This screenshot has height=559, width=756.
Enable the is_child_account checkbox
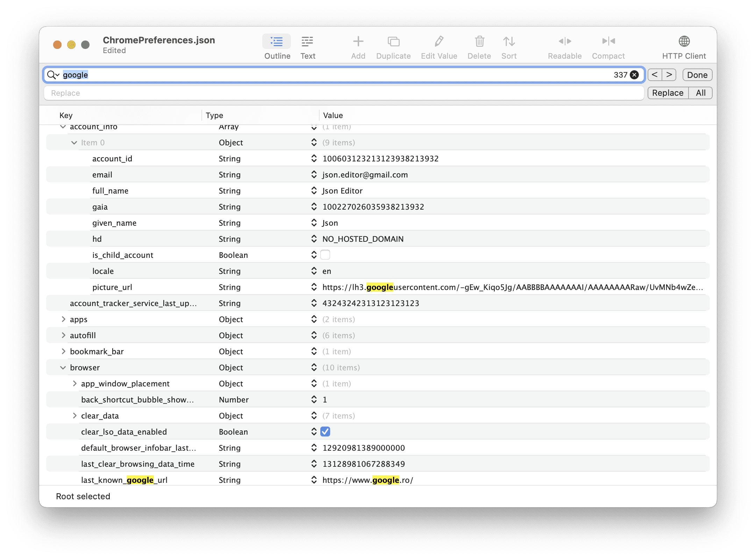pos(325,255)
